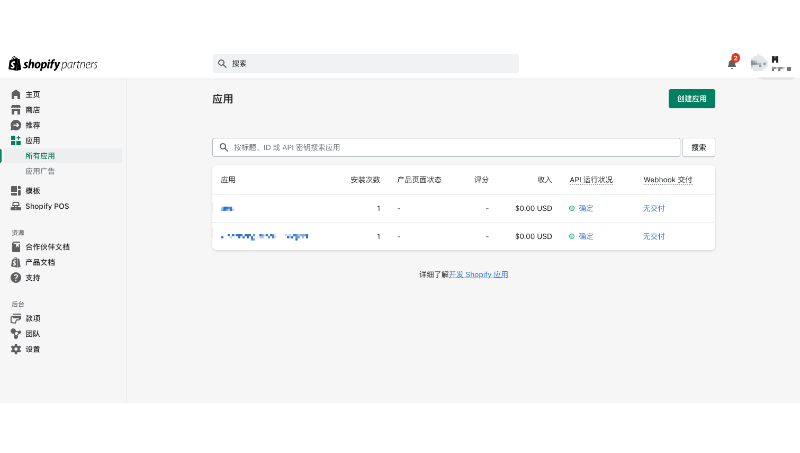Open notifications bell with red badge
The width and height of the screenshot is (800, 453).
point(732,63)
